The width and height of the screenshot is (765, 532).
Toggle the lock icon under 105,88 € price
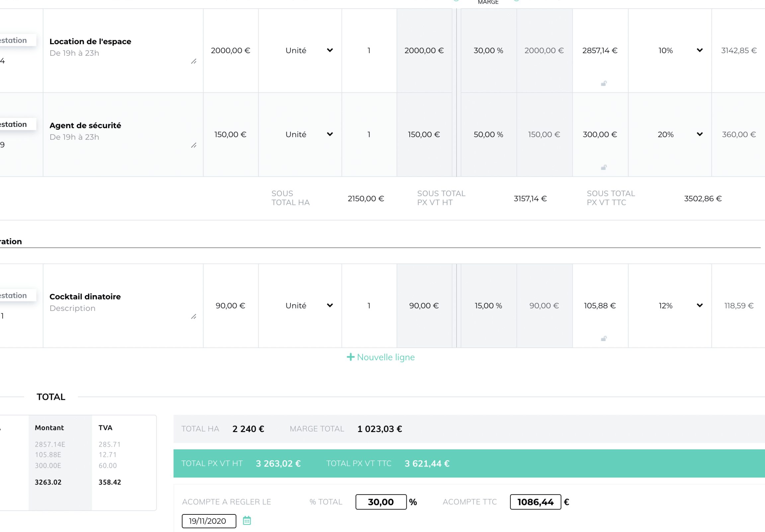pos(603,339)
